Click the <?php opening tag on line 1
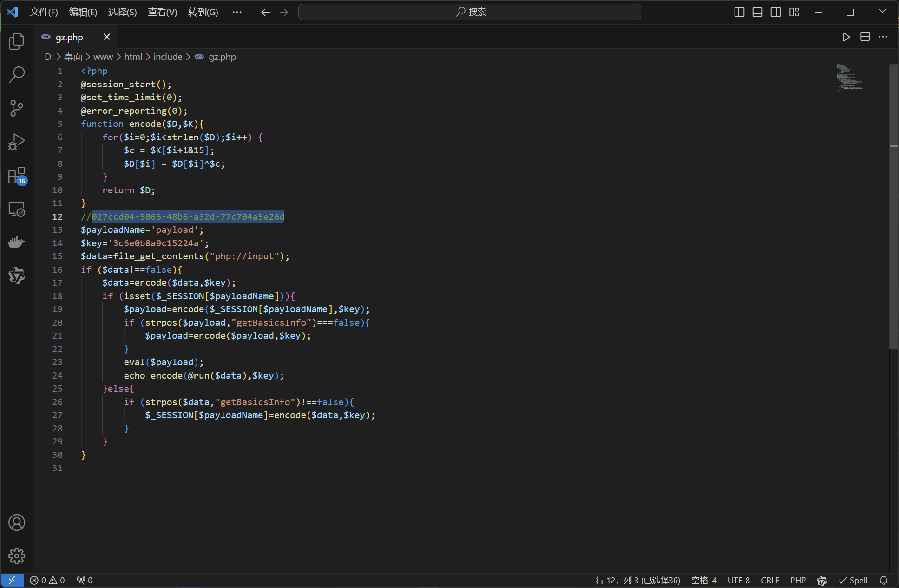899x588 pixels. (94, 71)
